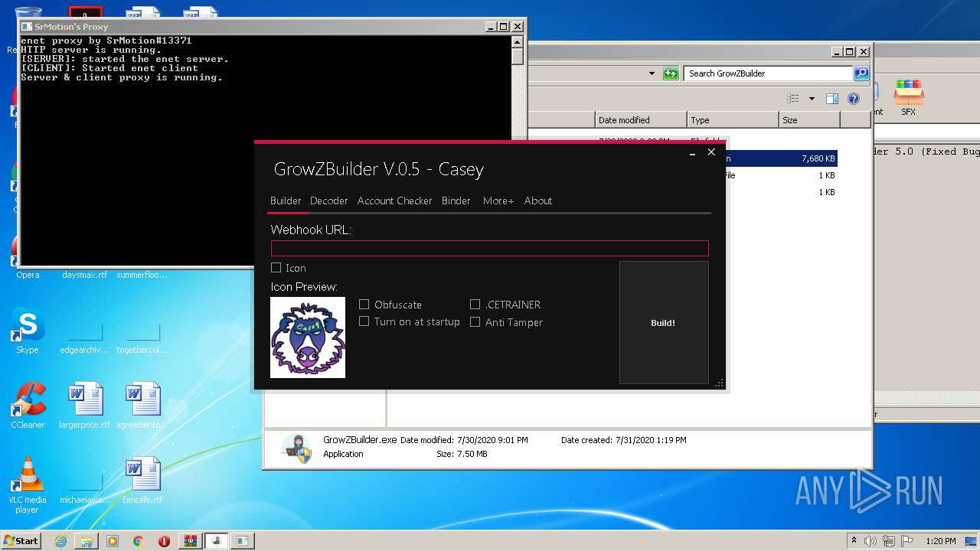This screenshot has width=980, height=551.
Task: Click the volume speaker tray icon
Action: [871, 541]
